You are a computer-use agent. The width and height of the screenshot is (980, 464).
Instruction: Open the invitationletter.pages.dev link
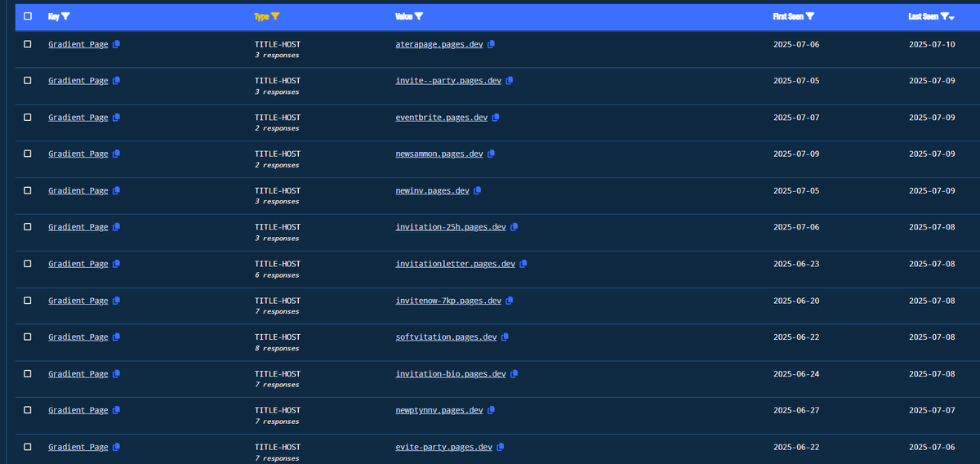click(x=456, y=264)
